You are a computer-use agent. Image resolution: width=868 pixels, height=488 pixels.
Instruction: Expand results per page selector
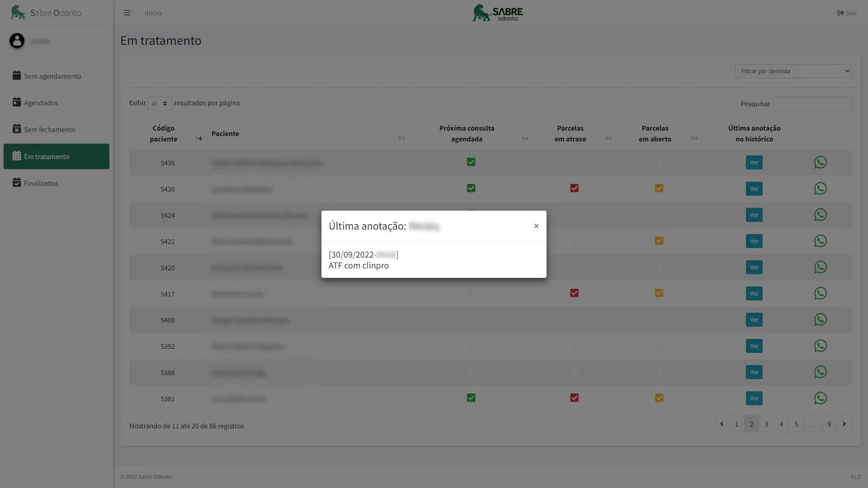point(160,103)
